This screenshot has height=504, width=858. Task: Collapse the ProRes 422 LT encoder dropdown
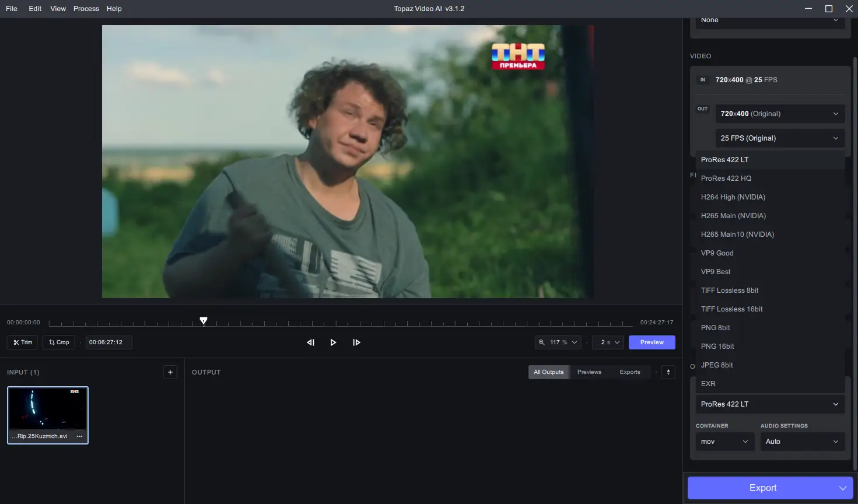770,404
